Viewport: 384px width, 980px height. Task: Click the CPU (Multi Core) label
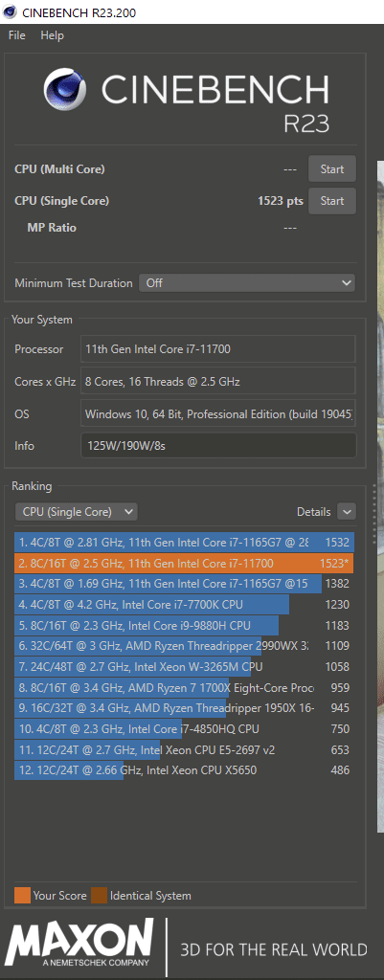(x=59, y=168)
